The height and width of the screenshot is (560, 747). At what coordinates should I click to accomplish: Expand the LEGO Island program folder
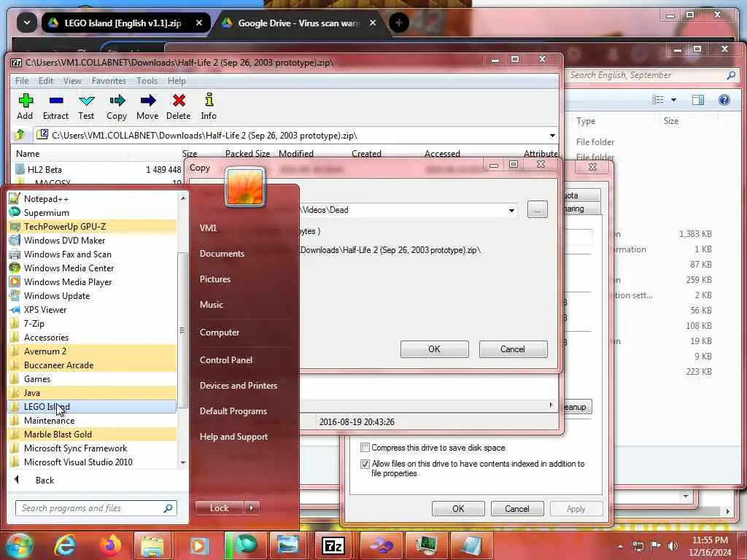[x=93, y=407]
